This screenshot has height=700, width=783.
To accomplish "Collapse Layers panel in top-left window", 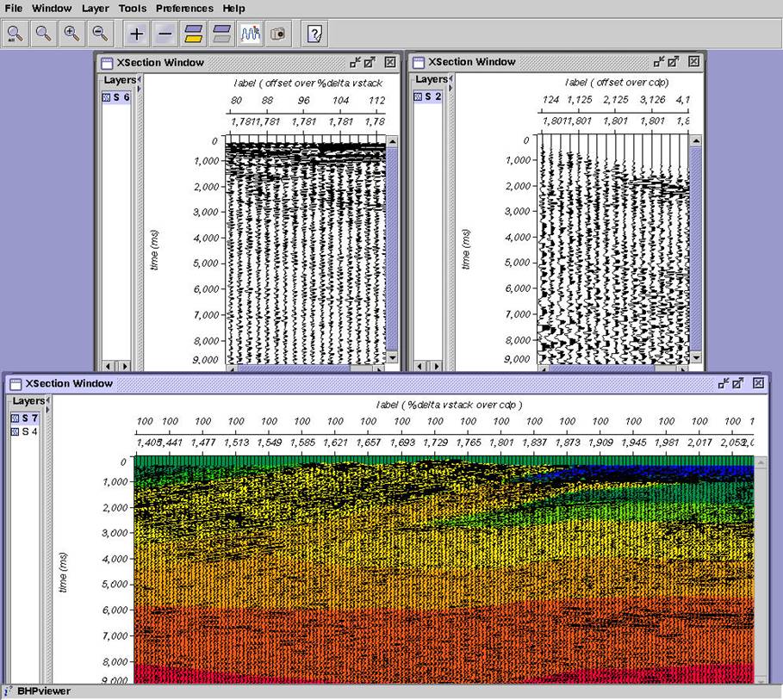I will (x=139, y=79).
